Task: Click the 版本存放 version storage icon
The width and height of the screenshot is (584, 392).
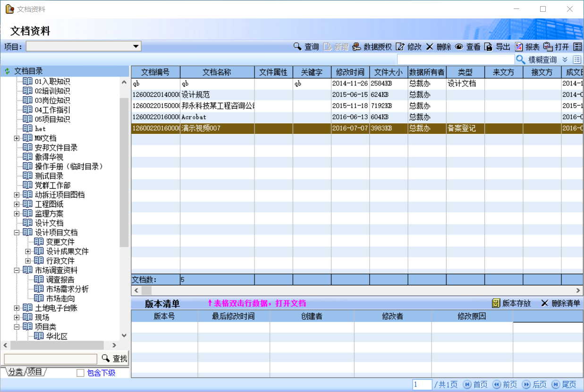Action: [496, 303]
